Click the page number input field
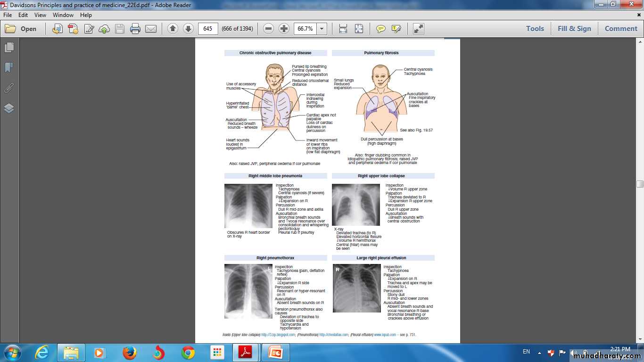This screenshot has height=362, width=644. 208,29
